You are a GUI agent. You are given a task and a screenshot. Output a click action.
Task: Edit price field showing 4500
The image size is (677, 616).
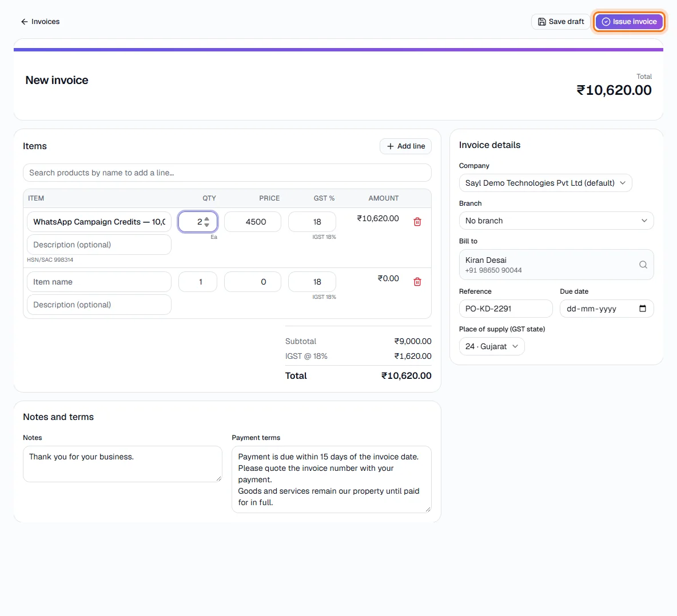click(x=253, y=222)
